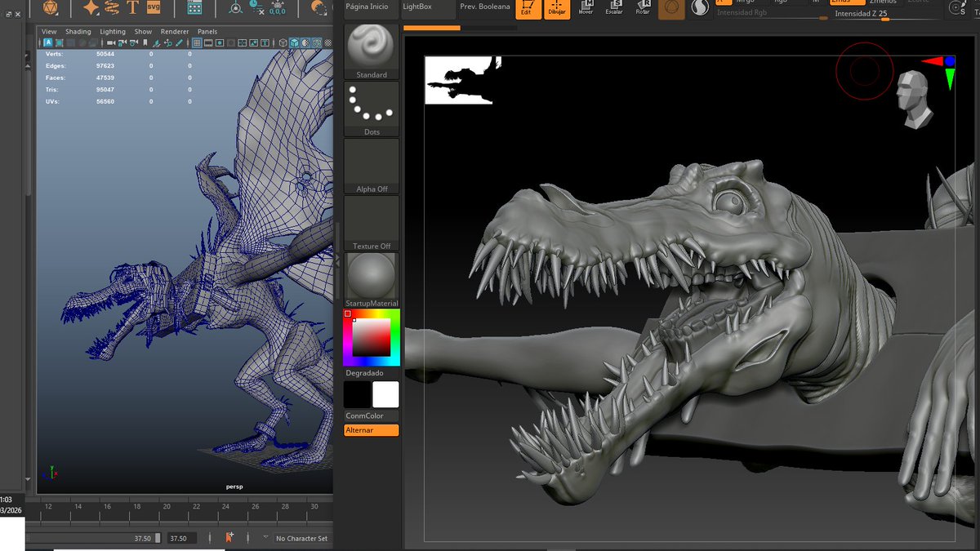Viewport: 980px width, 551px height.
Task: Open the Show menu
Action: (143, 32)
